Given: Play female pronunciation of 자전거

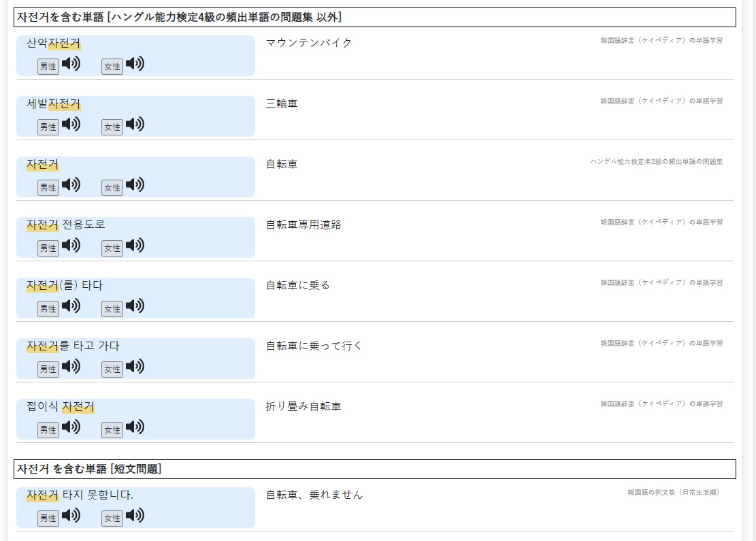Looking at the screenshot, I should tap(135, 184).
